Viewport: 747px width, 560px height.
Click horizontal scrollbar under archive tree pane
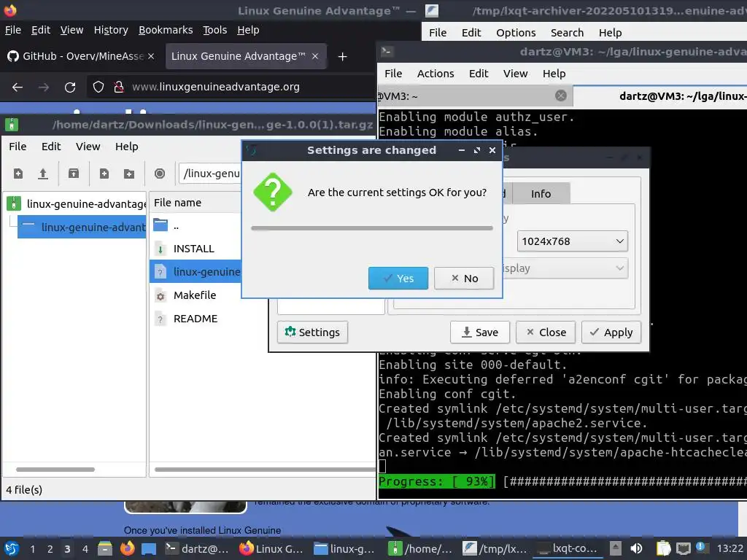click(x=55, y=470)
